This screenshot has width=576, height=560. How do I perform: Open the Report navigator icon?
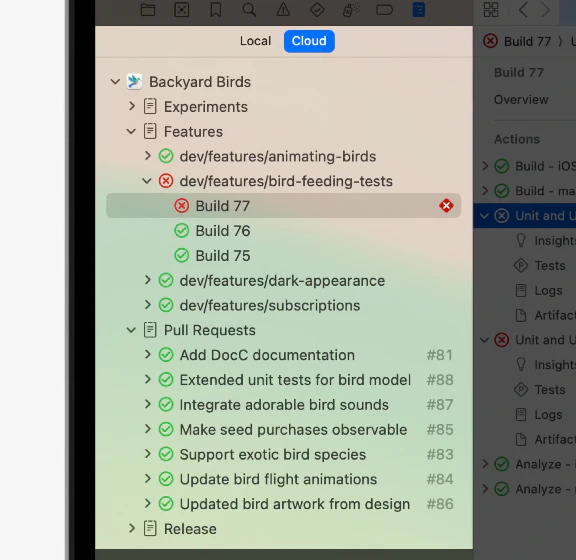point(419,10)
